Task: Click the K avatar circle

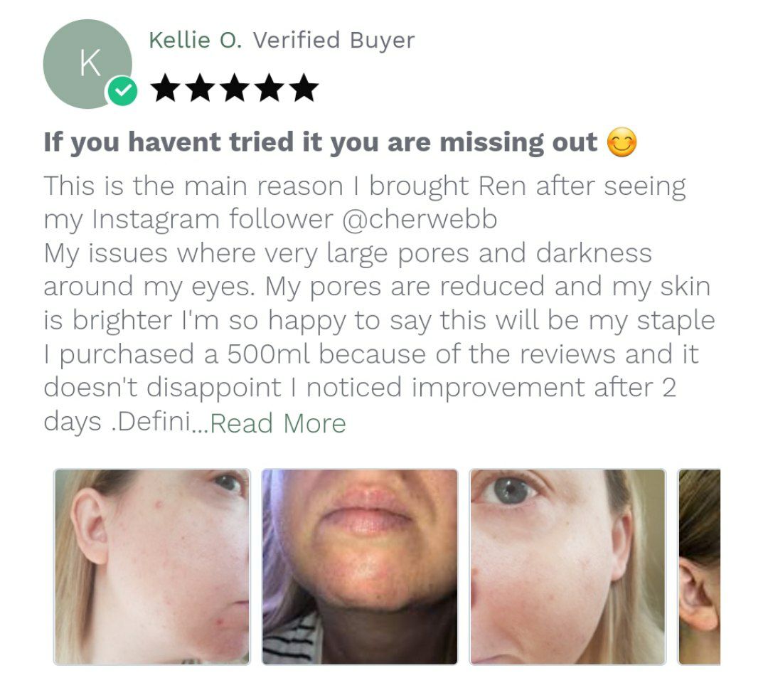Action: point(87,64)
